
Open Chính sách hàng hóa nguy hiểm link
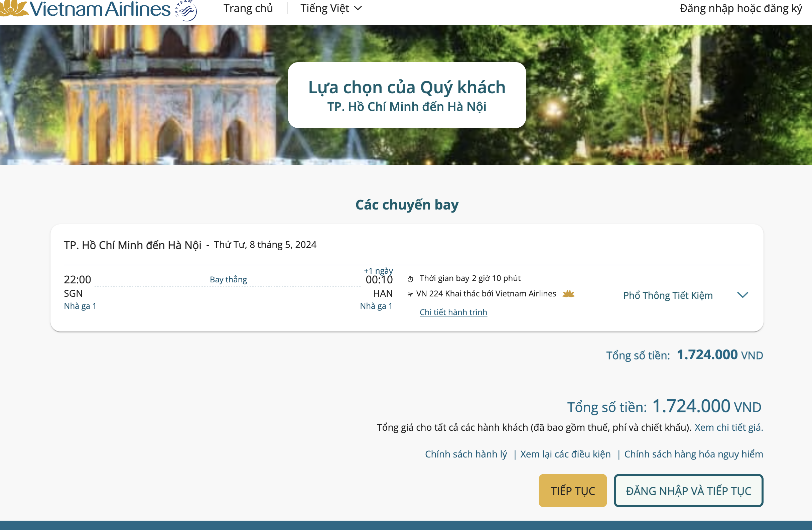694,454
